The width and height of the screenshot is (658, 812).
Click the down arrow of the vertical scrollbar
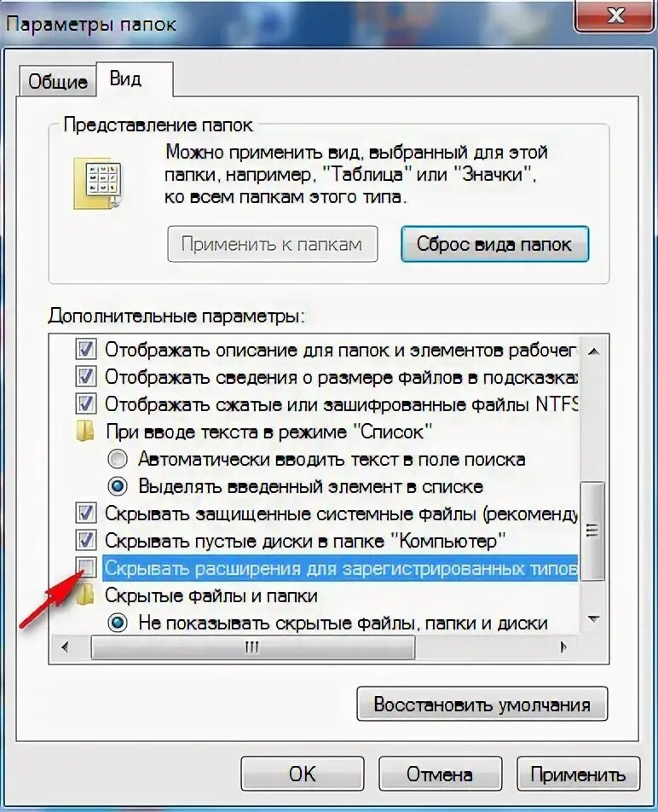(594, 619)
